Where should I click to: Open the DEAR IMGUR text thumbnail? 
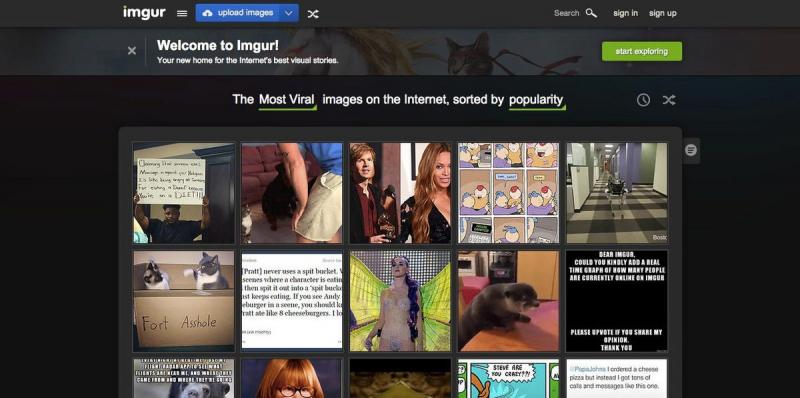(x=616, y=301)
